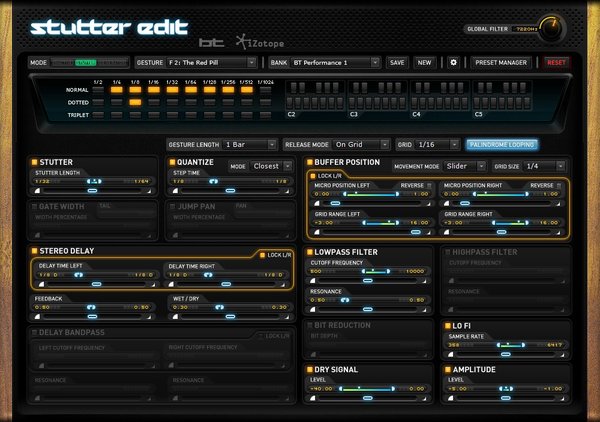Click the BT logo
Screen dimensions: 600x422
coord(211,42)
